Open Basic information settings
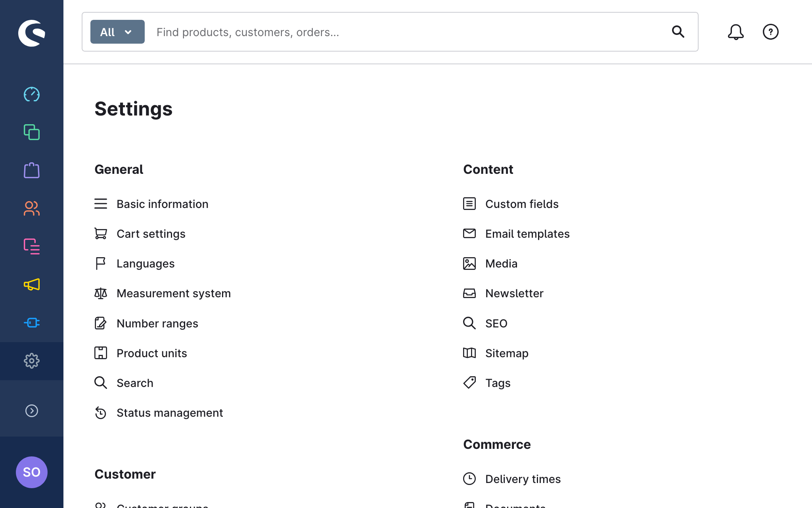Viewport: 812px width, 508px height. click(x=162, y=204)
